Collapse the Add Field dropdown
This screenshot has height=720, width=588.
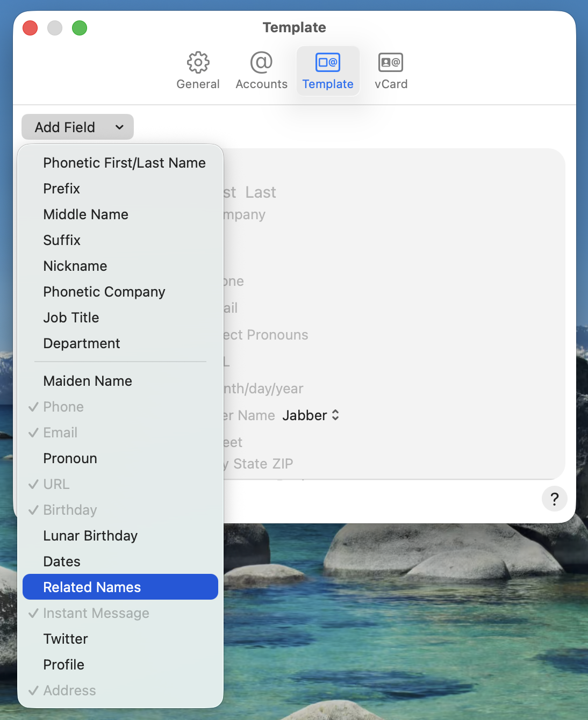point(77,127)
